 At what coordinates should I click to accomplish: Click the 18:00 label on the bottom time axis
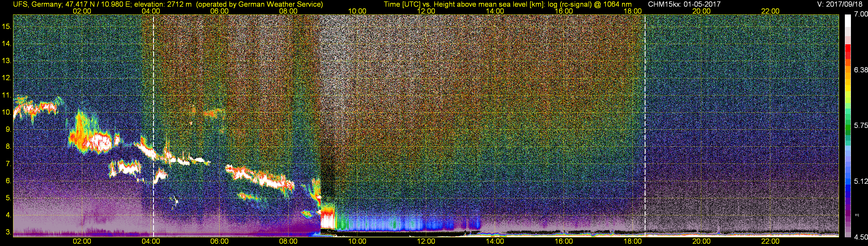632,241
